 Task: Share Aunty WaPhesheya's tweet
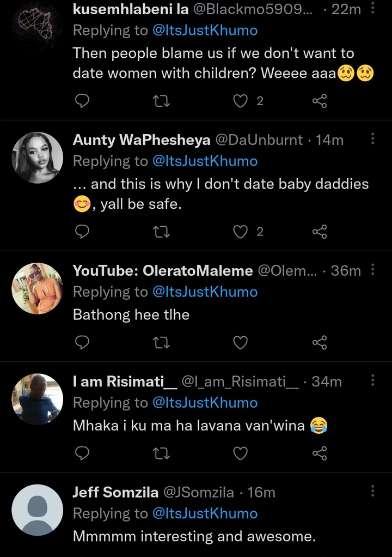click(320, 232)
